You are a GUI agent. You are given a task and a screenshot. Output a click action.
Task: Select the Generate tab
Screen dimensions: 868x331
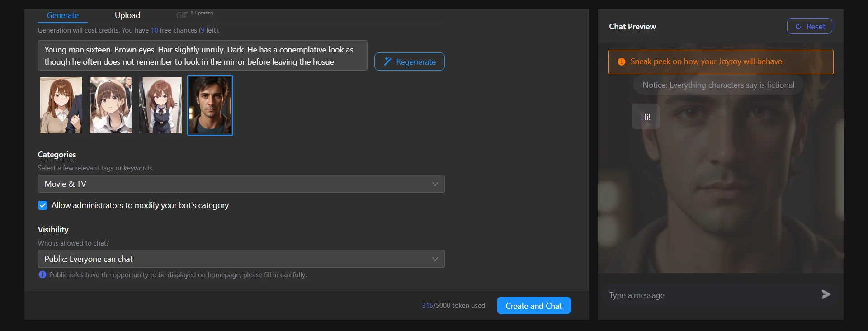click(x=62, y=15)
